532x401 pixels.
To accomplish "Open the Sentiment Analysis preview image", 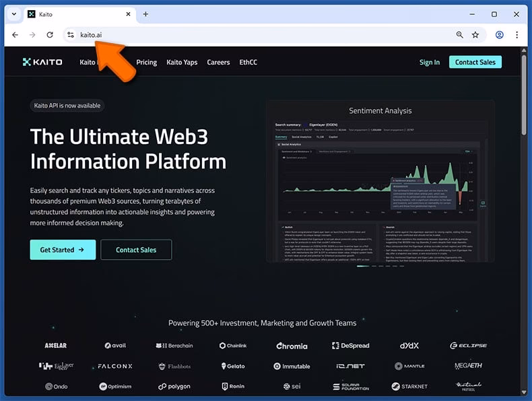I will coord(380,181).
